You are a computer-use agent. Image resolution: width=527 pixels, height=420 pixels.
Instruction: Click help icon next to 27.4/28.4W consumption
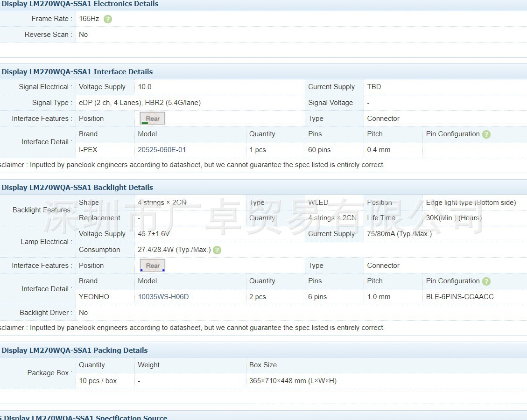(217, 250)
